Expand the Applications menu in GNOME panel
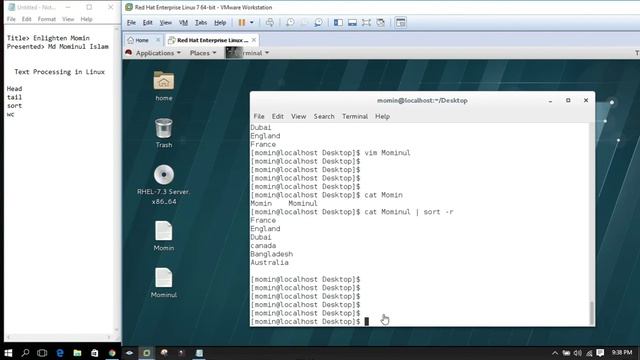Screen dimensions: 640x360 pos(158,53)
